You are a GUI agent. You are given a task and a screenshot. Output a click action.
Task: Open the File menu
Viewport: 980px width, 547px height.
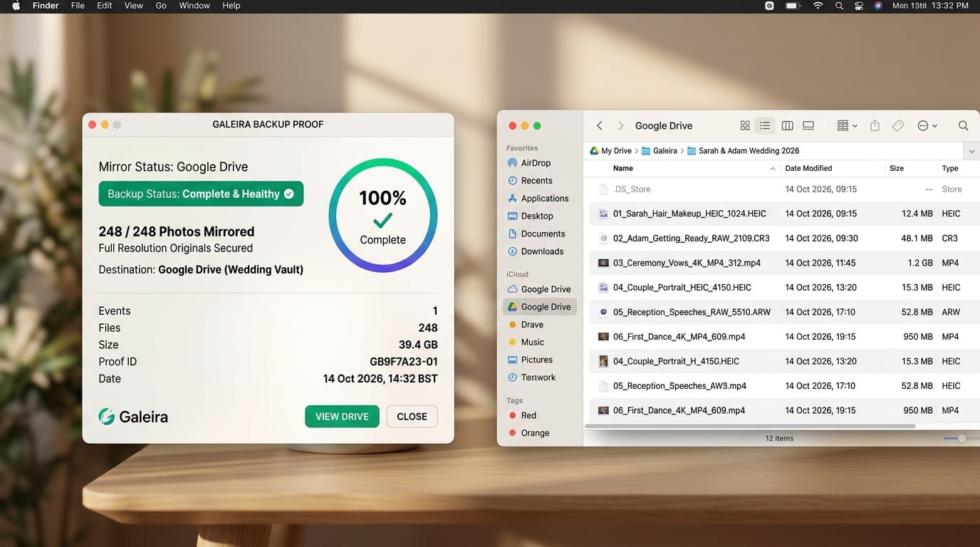(x=78, y=6)
